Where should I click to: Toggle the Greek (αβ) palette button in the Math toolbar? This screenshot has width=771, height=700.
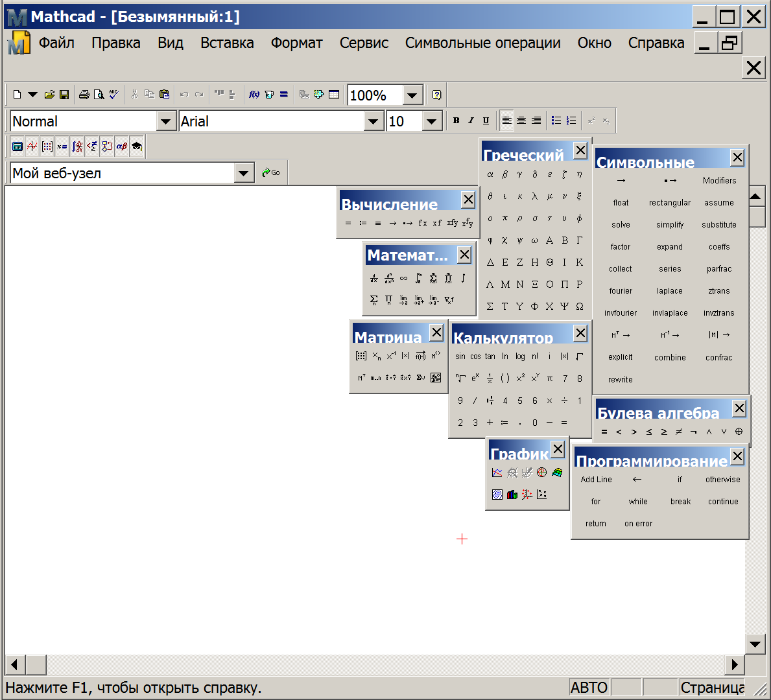122,146
